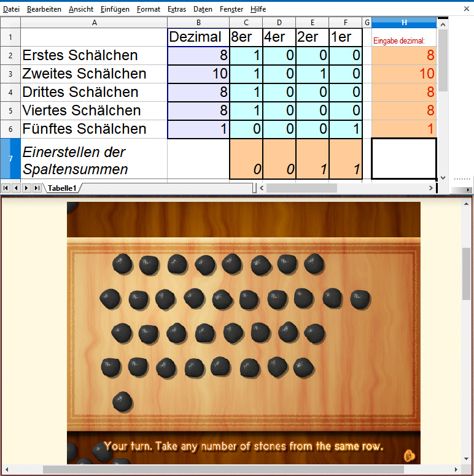Select column header F

tap(345, 23)
